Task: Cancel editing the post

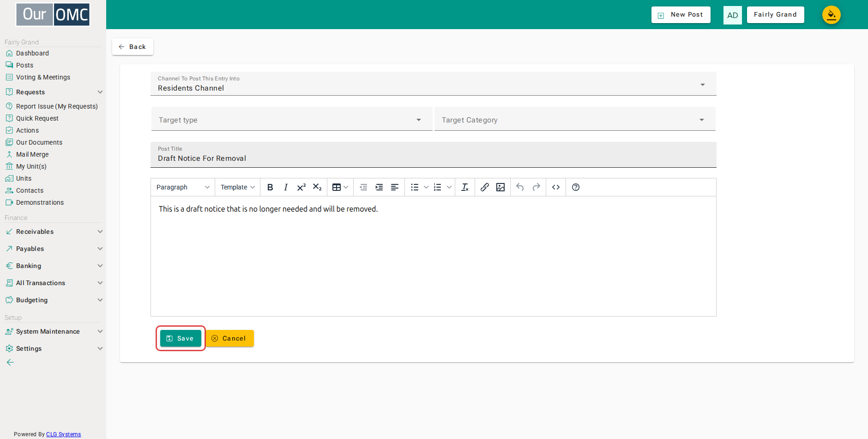Action: (229, 338)
